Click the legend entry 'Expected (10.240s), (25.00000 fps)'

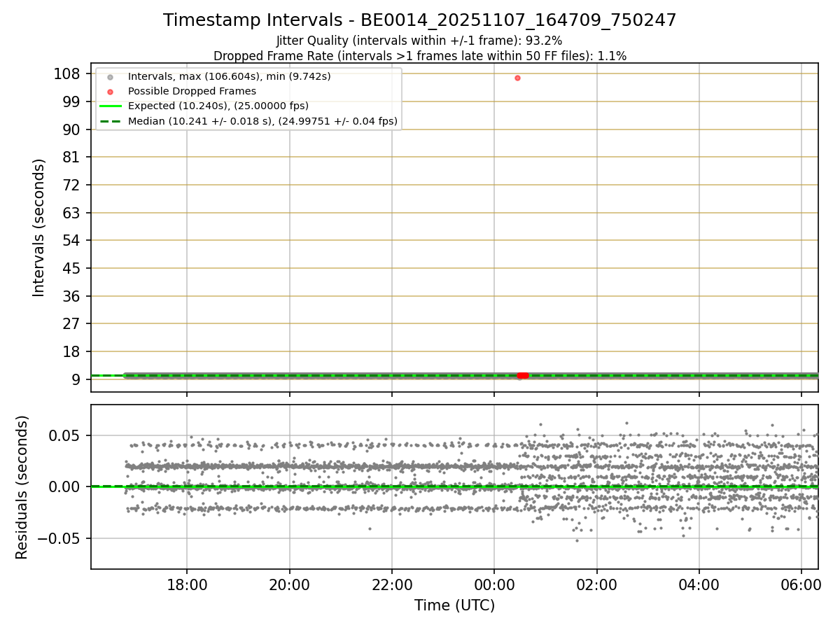[x=218, y=106]
